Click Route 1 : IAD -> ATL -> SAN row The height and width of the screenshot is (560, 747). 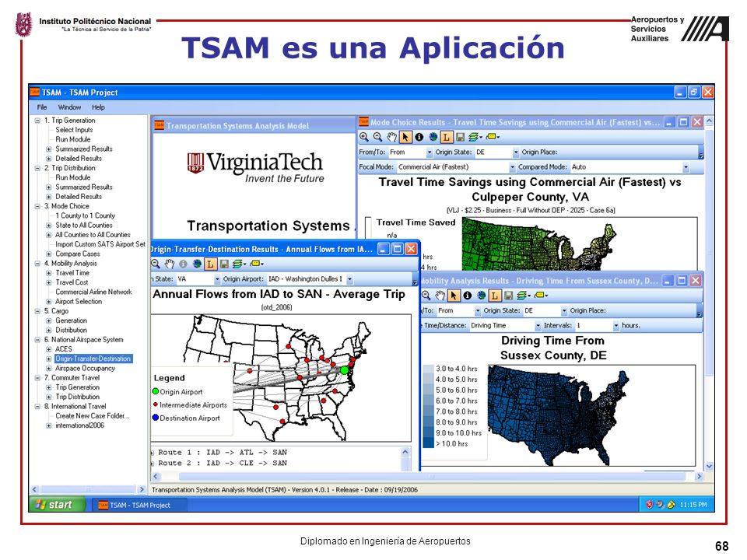pos(223,453)
